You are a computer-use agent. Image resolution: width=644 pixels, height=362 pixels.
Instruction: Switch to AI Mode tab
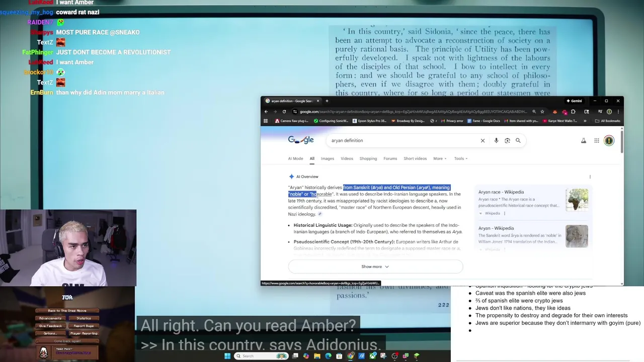[x=295, y=158]
